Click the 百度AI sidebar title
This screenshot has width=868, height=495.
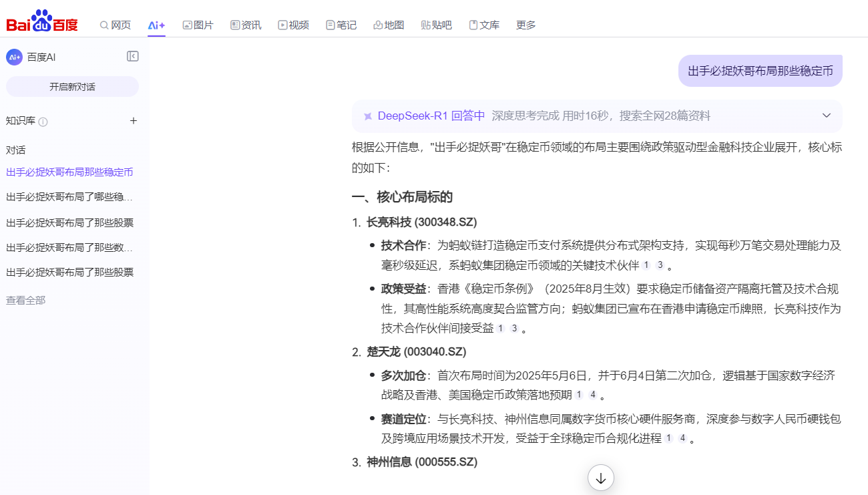(41, 57)
